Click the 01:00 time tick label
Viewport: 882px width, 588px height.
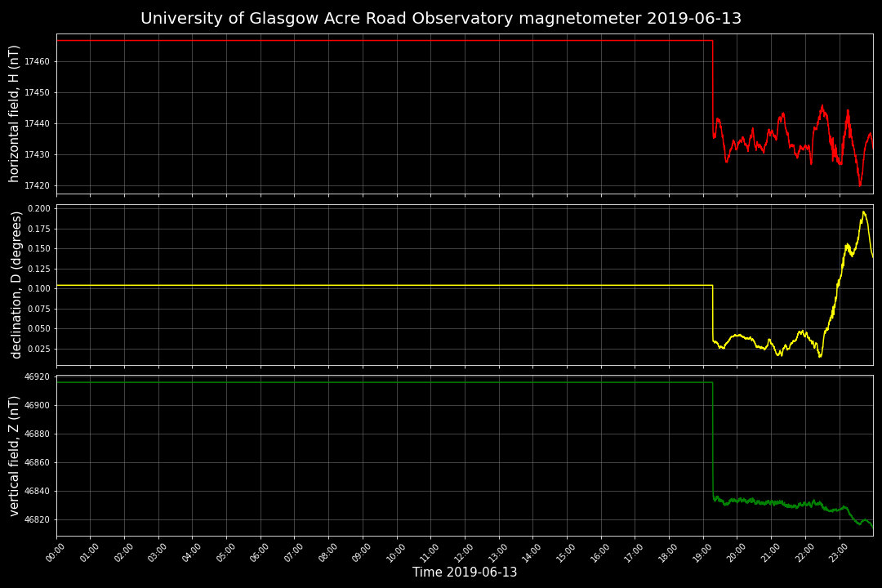[88, 553]
